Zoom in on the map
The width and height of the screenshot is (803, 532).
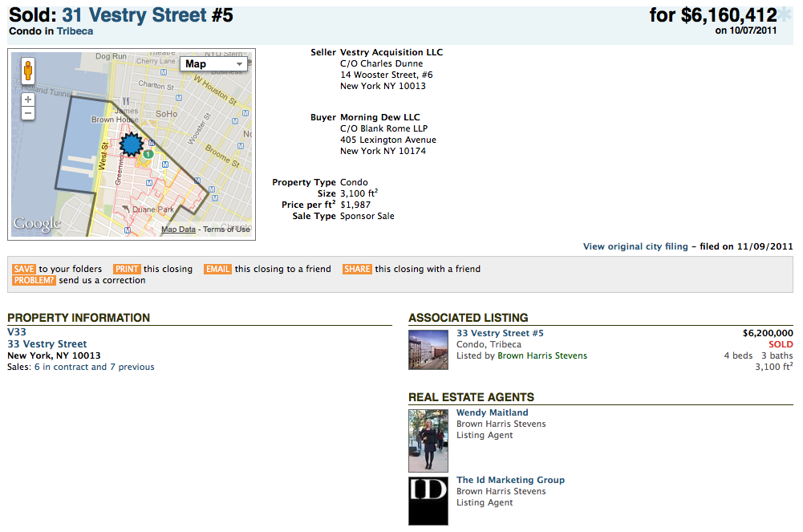(28, 99)
